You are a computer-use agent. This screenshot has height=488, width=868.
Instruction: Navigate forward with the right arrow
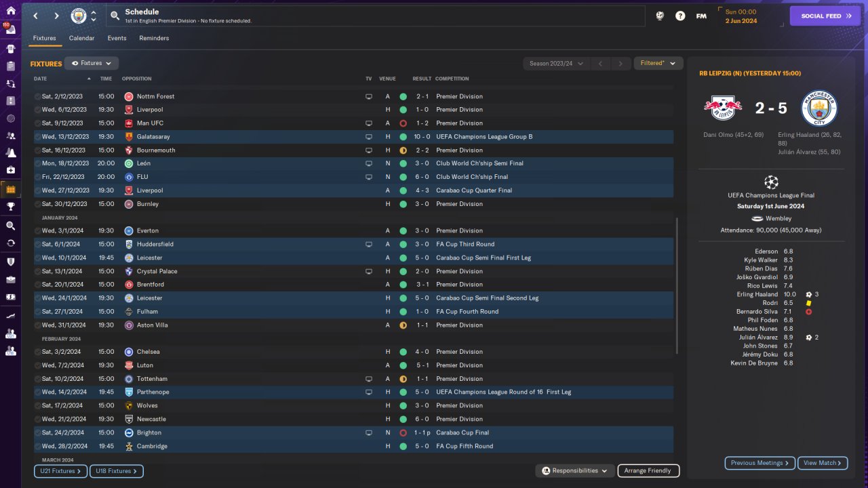[x=57, y=16]
